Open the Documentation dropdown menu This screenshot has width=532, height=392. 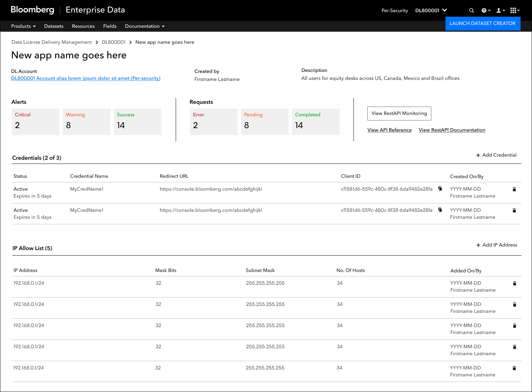pos(145,26)
